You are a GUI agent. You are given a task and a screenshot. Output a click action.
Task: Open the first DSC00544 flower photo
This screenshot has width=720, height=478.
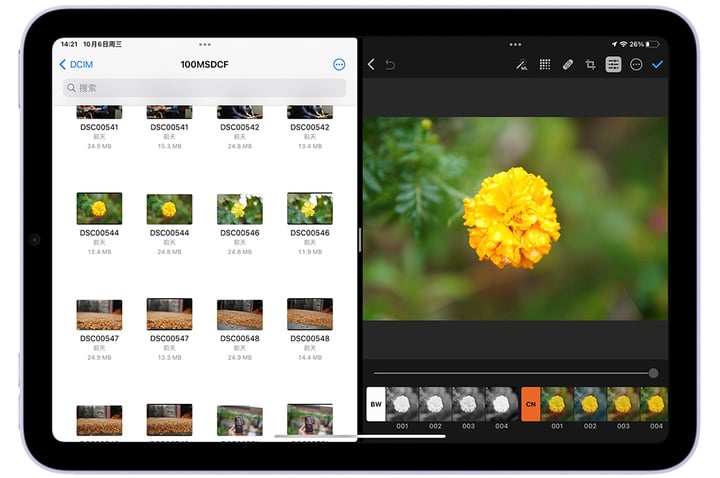pos(99,209)
